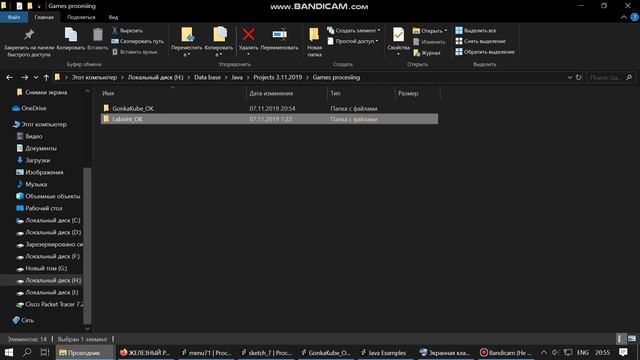Switch to Главная ribbon tab
This screenshot has height=360, width=640.
44,17
